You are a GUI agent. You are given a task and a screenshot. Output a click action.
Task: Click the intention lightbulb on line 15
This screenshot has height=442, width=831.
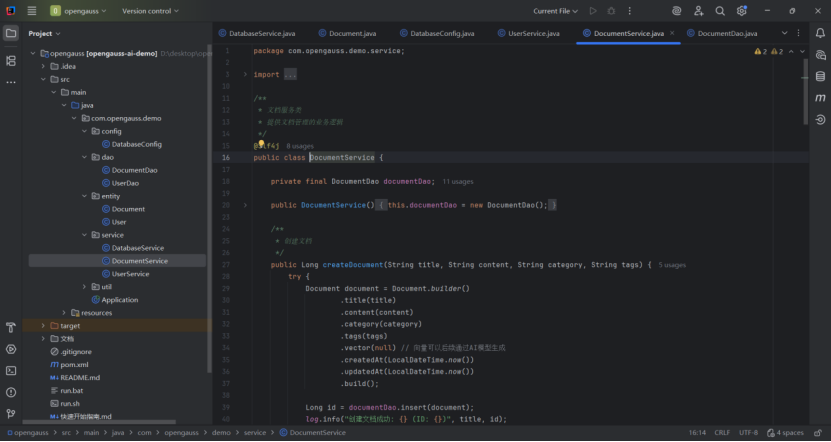pyautogui.click(x=261, y=144)
